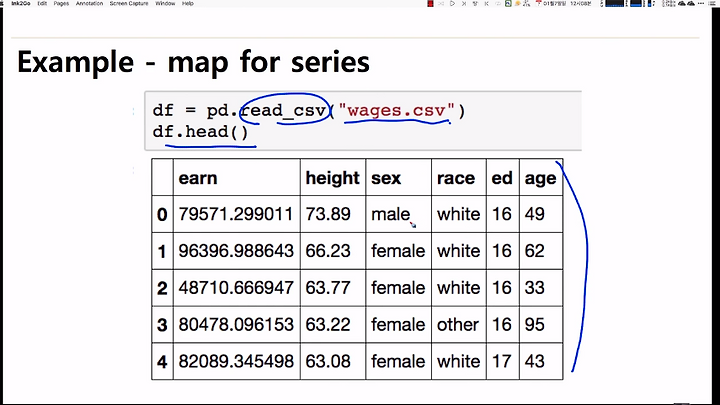The width and height of the screenshot is (720, 405).
Task: Click the blue CPU activity graph
Action: 614,3
